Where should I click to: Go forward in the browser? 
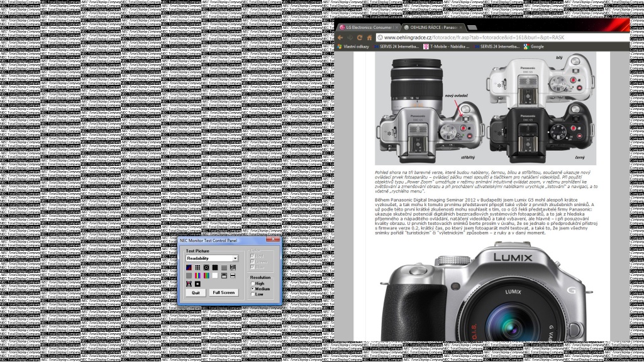coord(350,37)
